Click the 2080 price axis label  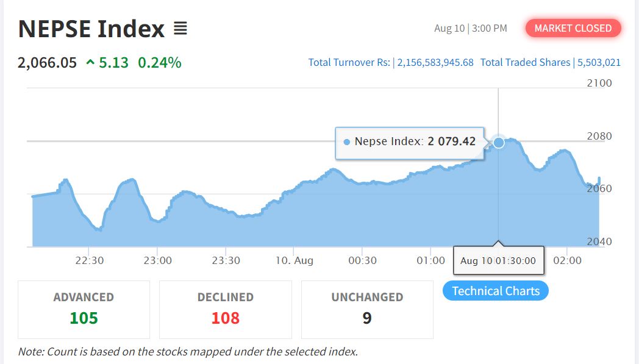click(x=599, y=136)
